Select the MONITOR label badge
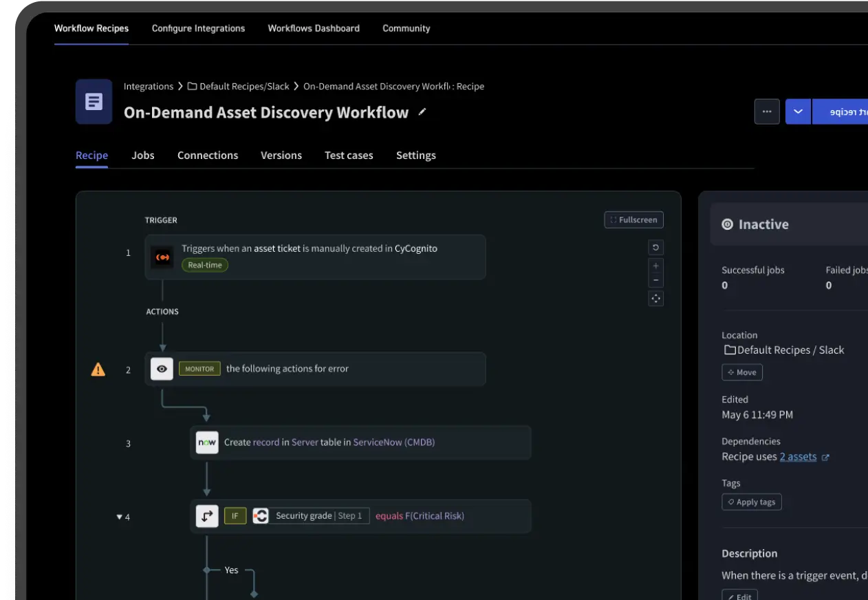868x600 pixels. (x=199, y=369)
